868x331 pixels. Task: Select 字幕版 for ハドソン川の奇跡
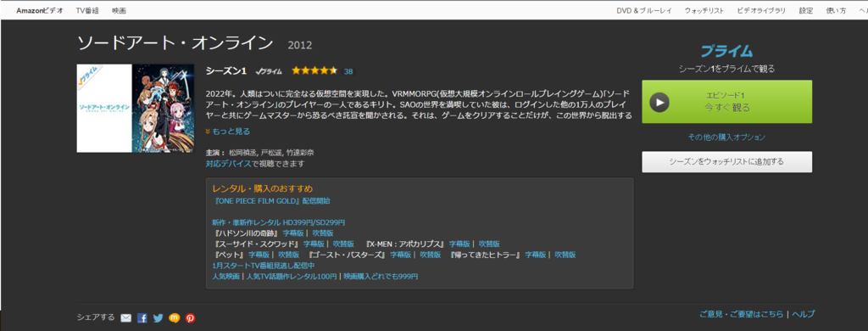[293, 233]
